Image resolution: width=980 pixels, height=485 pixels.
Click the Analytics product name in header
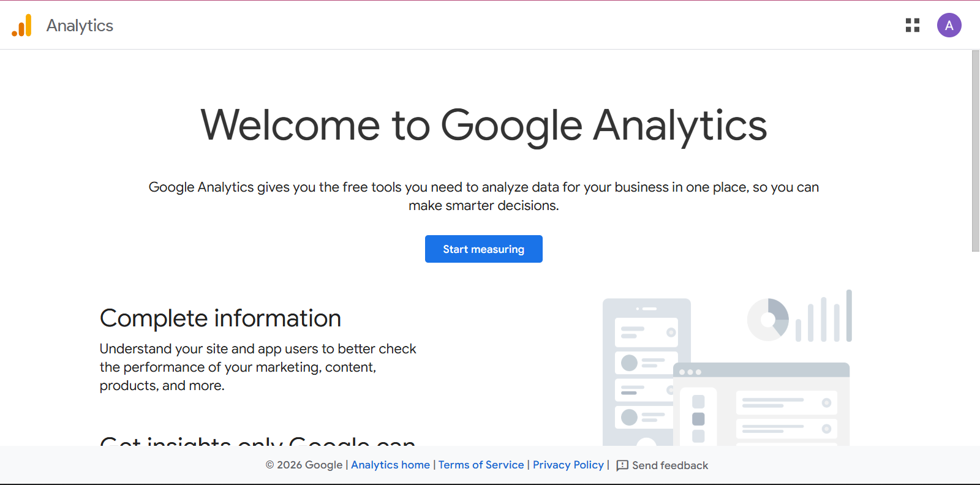(x=80, y=26)
